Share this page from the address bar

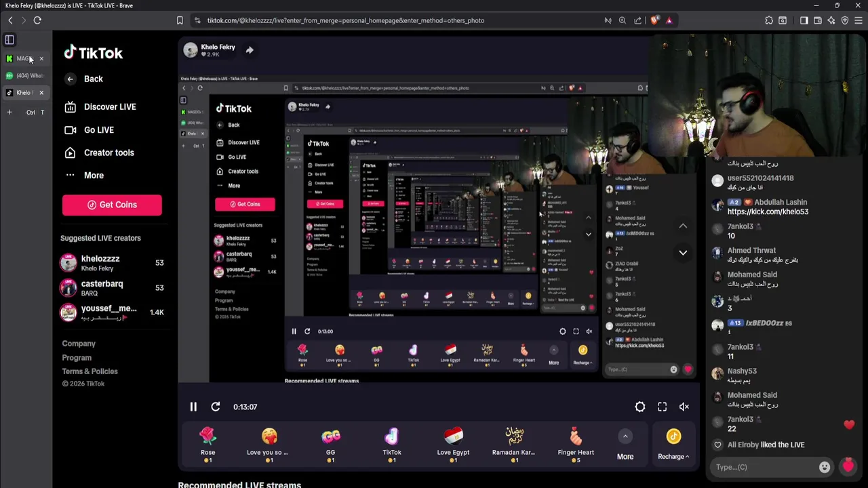click(x=637, y=20)
